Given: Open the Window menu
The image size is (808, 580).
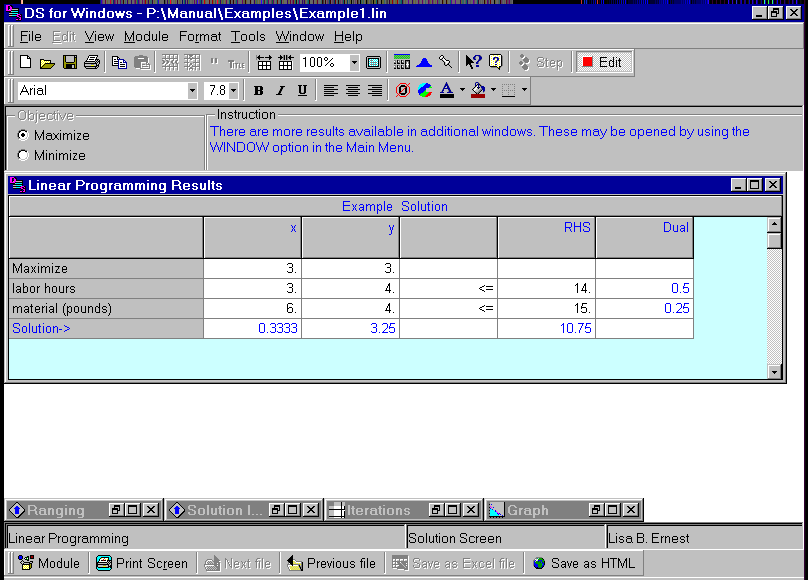Looking at the screenshot, I should [300, 36].
